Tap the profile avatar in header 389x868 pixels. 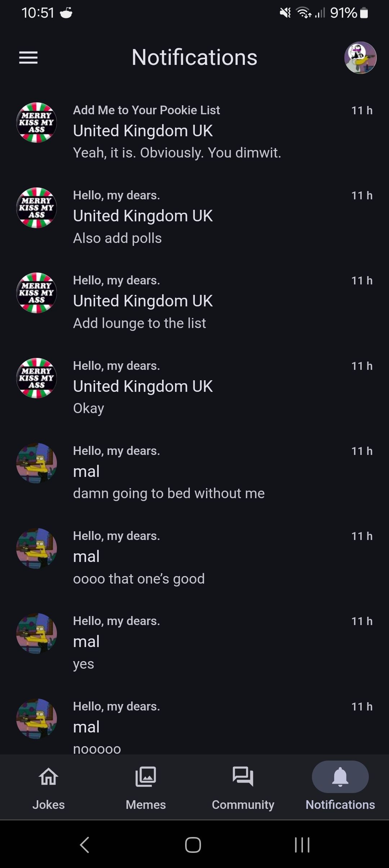[x=360, y=58]
